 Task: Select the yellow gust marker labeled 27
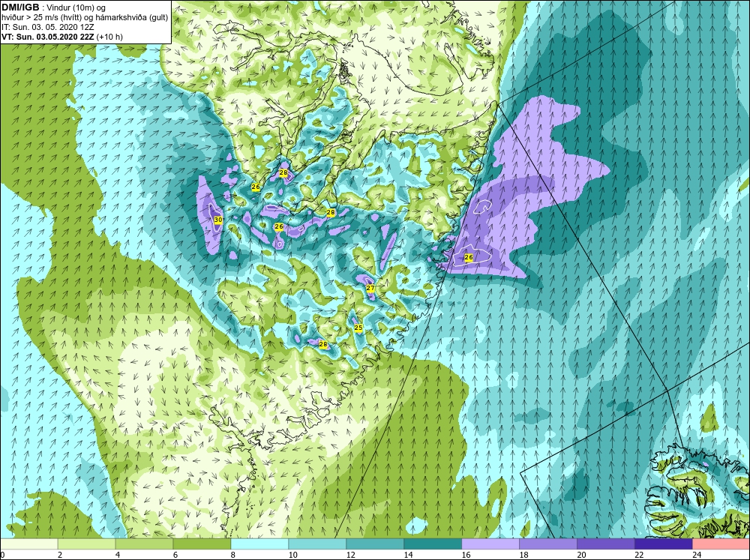[370, 288]
